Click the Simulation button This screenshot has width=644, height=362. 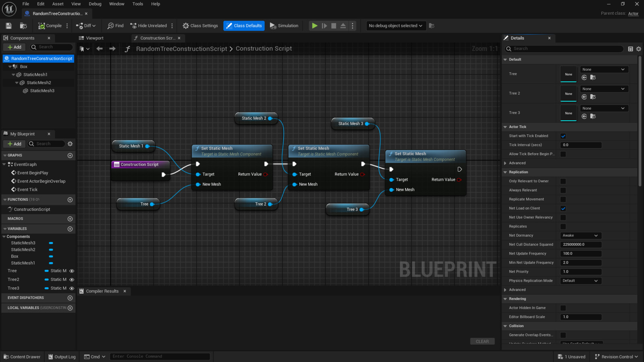[x=284, y=26]
